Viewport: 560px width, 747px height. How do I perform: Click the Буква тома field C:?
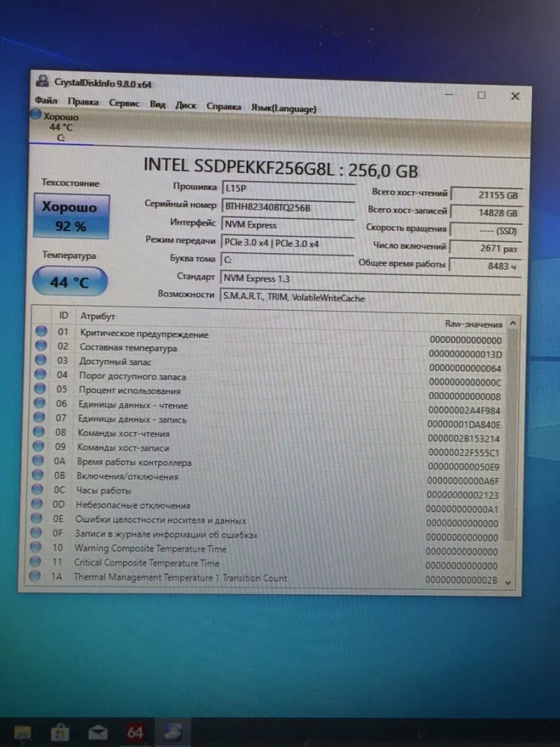pos(287,260)
